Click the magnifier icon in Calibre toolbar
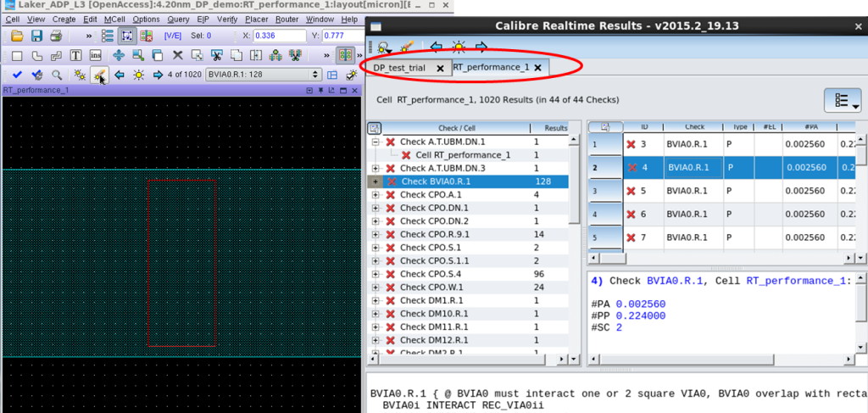Image resolution: width=868 pixels, height=413 pixels. pos(57,75)
